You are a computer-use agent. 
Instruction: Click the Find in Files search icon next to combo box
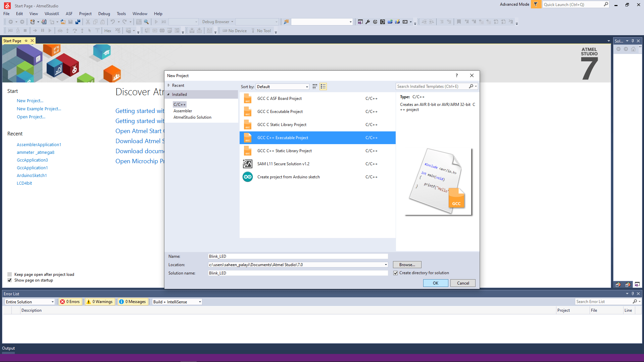[286, 22]
